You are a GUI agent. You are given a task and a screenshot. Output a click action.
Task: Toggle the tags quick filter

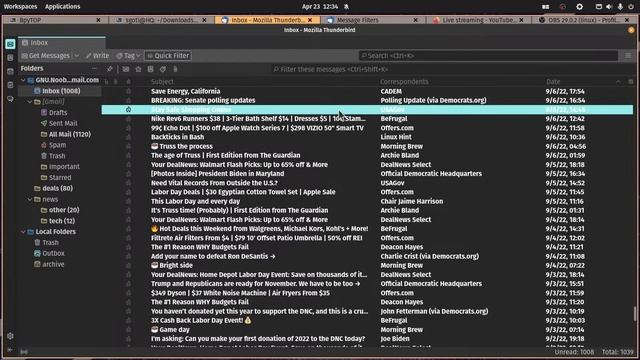[163, 69]
